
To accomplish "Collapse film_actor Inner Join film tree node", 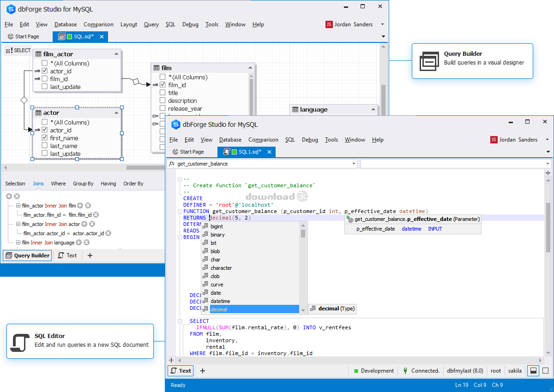I will click(18, 206).
